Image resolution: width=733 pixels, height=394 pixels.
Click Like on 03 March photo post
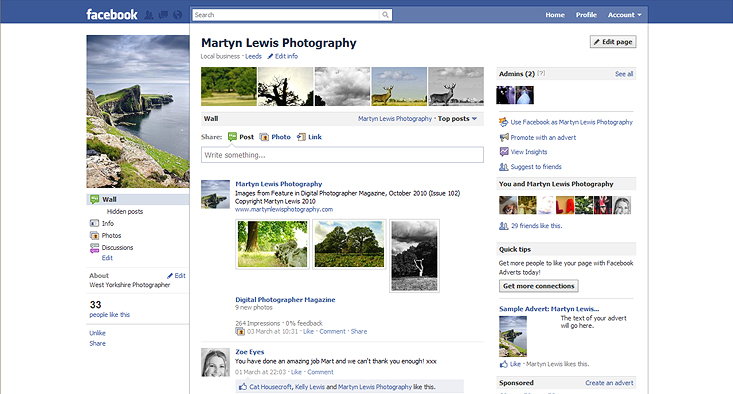point(309,331)
